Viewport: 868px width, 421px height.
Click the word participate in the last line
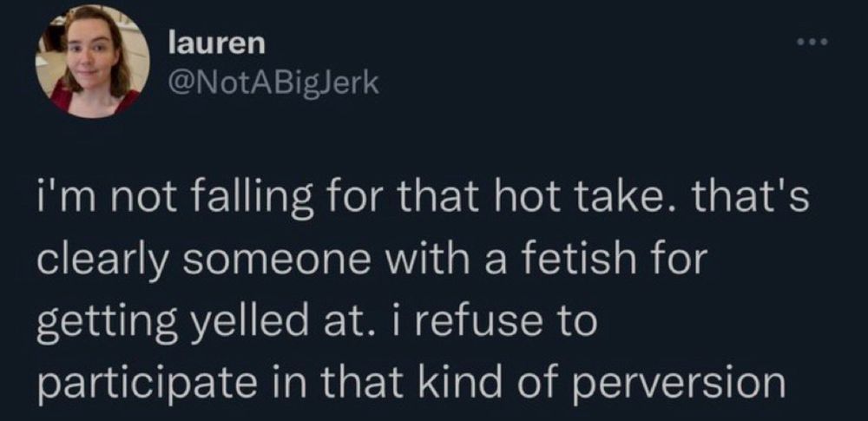[x=140, y=384]
